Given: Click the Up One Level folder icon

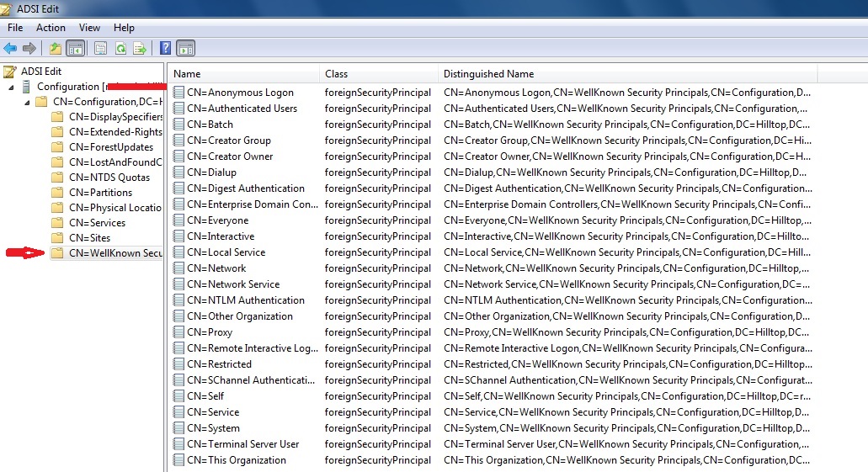Looking at the screenshot, I should point(56,48).
